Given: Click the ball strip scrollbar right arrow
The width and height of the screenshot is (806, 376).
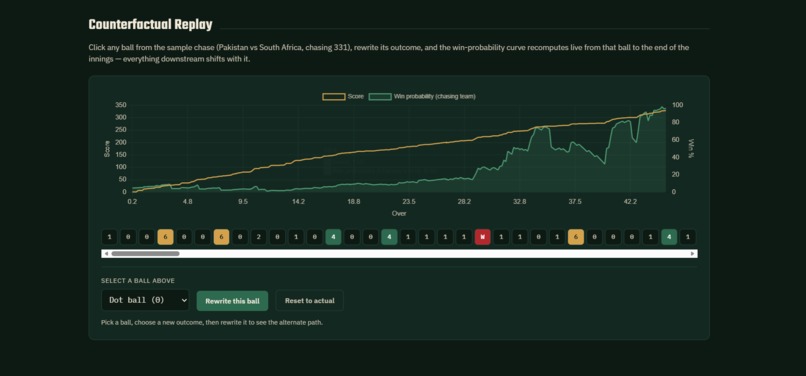Looking at the screenshot, I should tap(693, 254).
